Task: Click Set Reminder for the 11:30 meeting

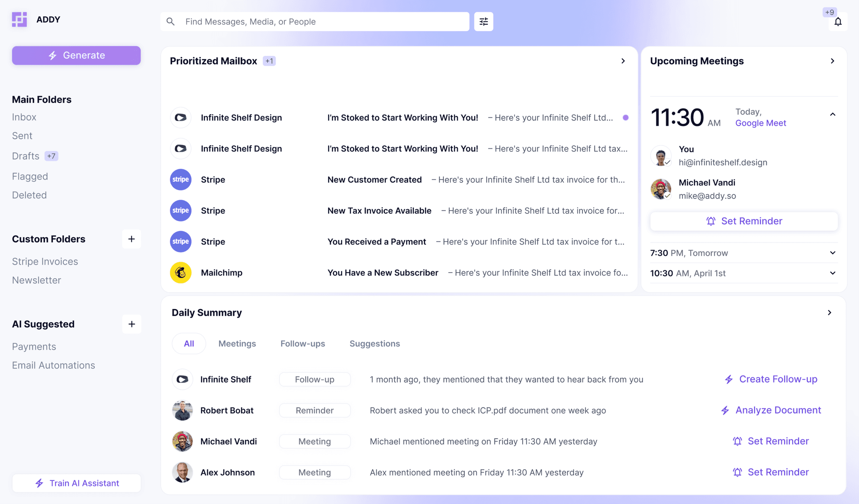Action: (743, 221)
